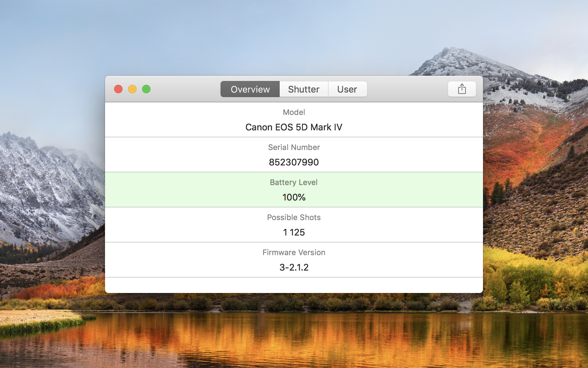Click the Firmware Version label
This screenshot has height=368, width=588.
[294, 252]
